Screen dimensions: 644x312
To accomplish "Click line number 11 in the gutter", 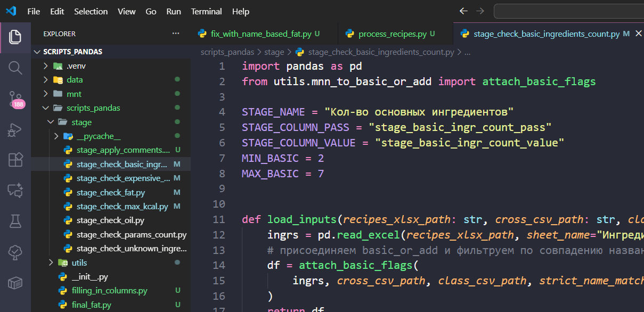I will [x=219, y=219].
